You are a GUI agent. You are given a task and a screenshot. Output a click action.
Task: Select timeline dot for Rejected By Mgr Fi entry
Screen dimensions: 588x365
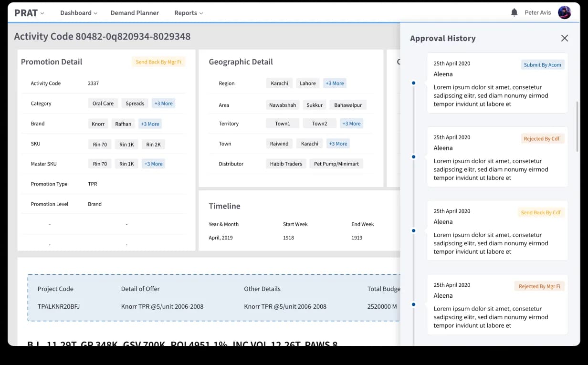point(414,304)
